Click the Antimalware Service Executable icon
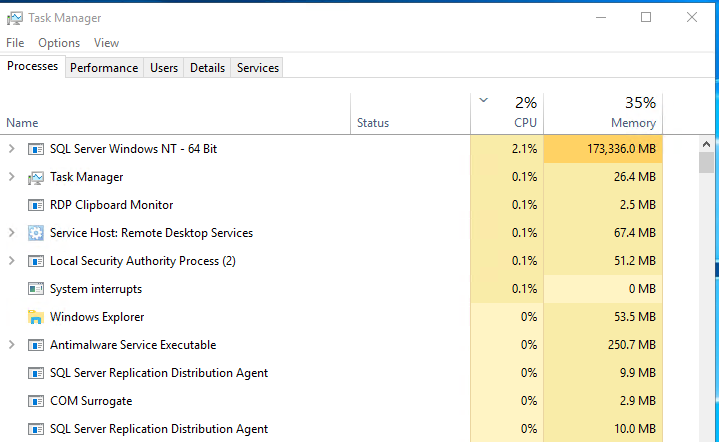The height and width of the screenshot is (442, 719). point(36,345)
